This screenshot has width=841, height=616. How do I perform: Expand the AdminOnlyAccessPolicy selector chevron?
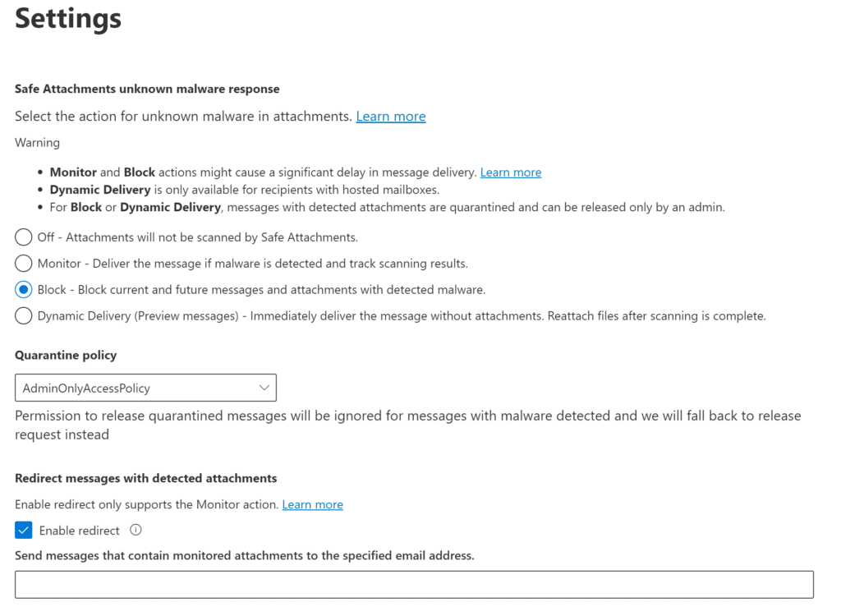(264, 387)
